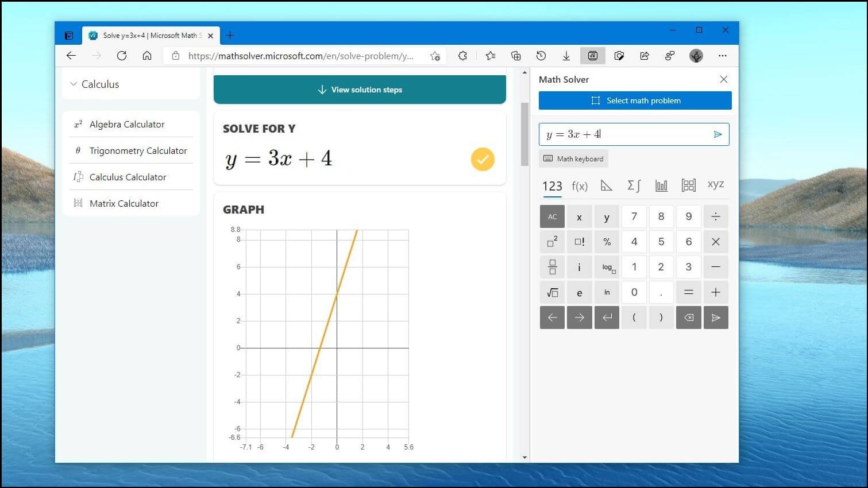
Task: Switch to the matrix keypad tab
Action: [688, 185]
